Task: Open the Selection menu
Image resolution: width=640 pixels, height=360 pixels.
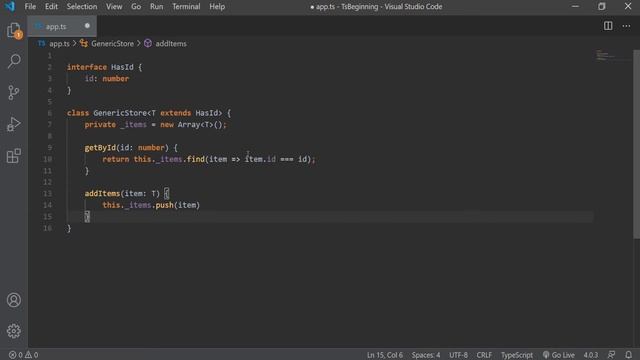Action: 82,7
